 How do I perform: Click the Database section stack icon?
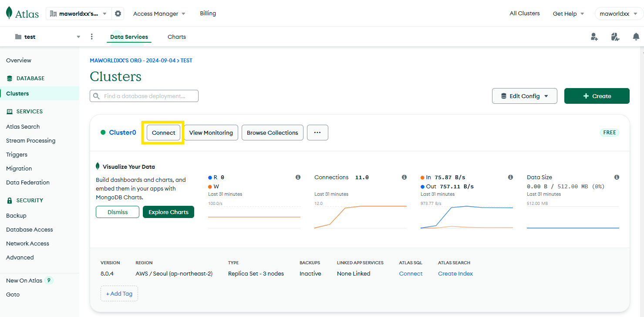point(10,78)
